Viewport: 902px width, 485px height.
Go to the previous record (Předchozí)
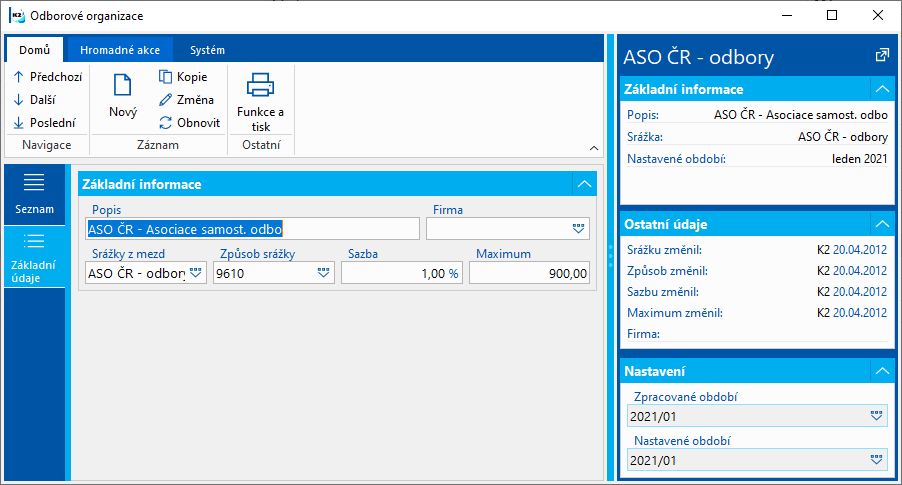point(47,76)
